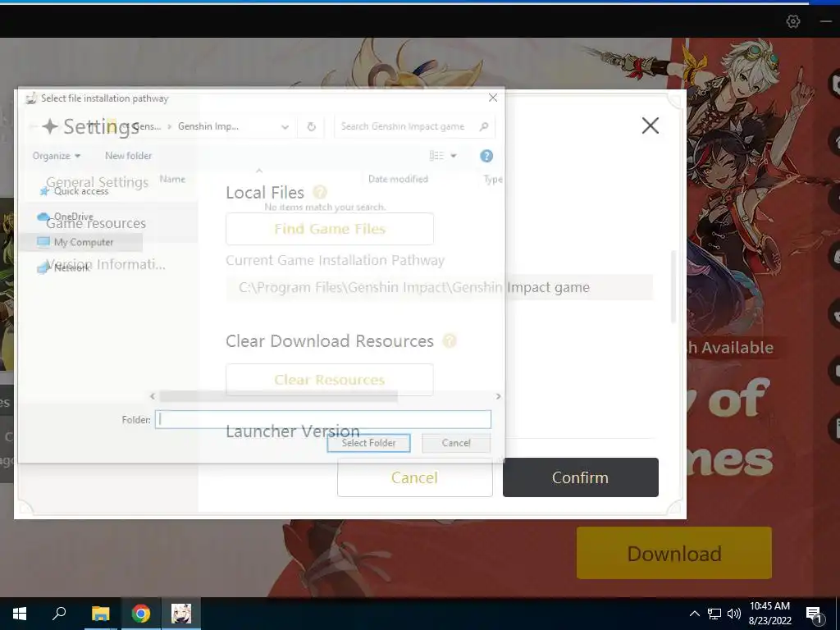Sort by the Name column header
Viewport: 840px width, 630px height.
click(172, 179)
